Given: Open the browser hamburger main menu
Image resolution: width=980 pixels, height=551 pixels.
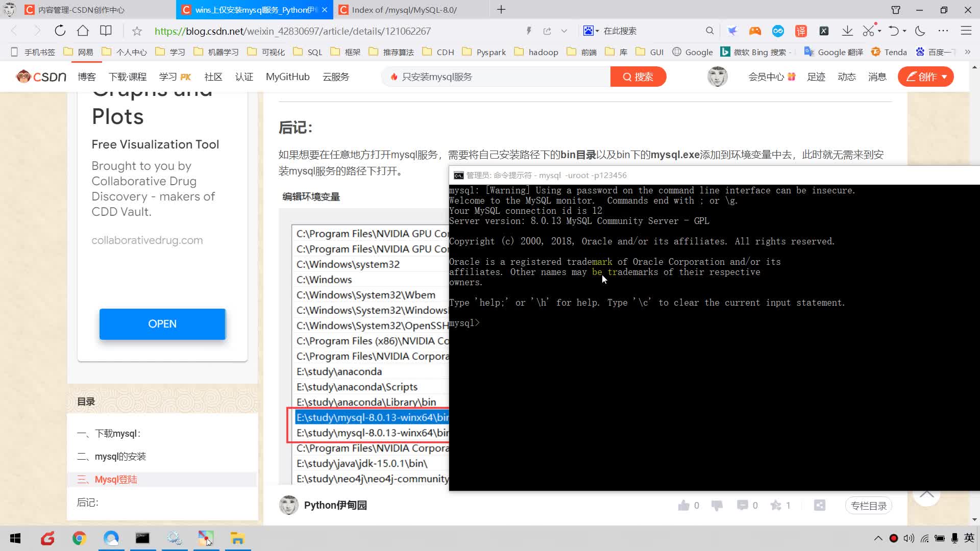Looking at the screenshot, I should point(966,31).
